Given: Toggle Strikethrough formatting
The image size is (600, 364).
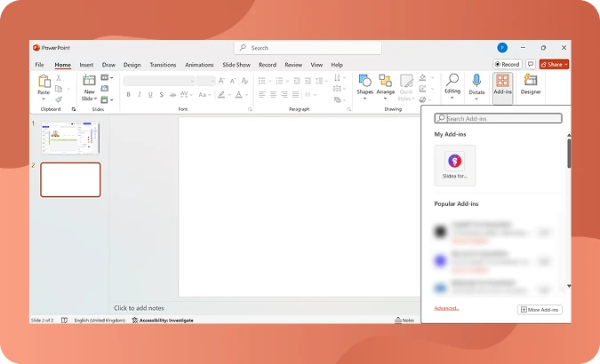Looking at the screenshot, I should (172, 94).
